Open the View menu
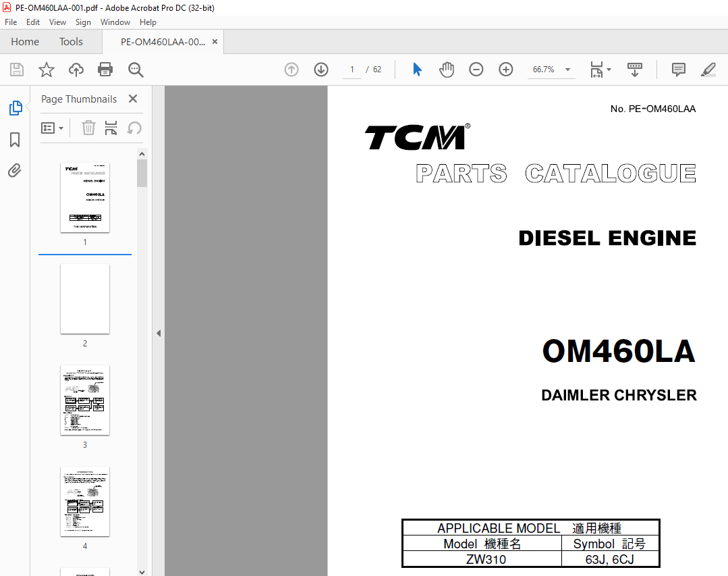 (x=57, y=22)
